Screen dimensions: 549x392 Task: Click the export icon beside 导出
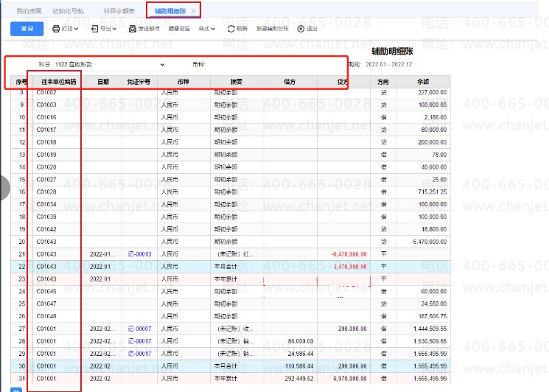click(x=94, y=29)
